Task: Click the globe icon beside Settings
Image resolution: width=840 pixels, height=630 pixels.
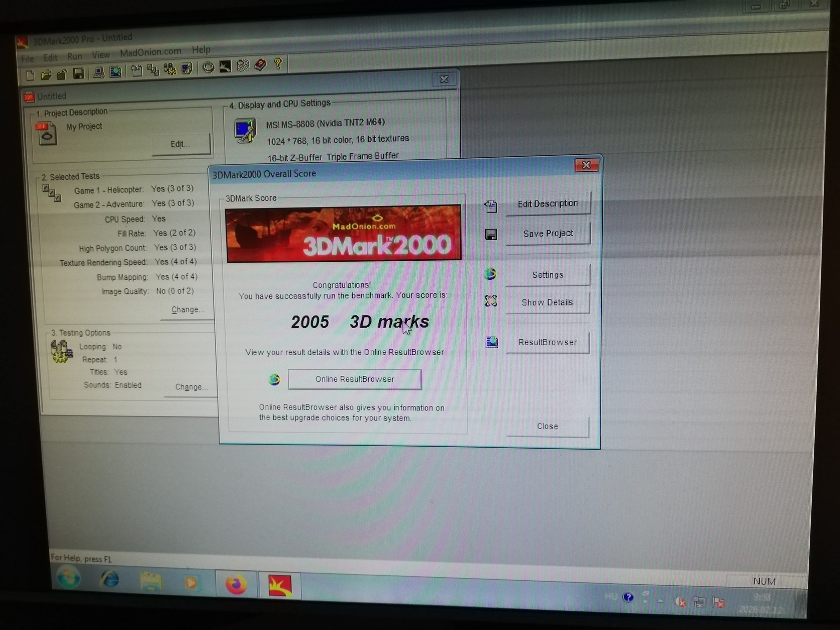Action: (490, 274)
